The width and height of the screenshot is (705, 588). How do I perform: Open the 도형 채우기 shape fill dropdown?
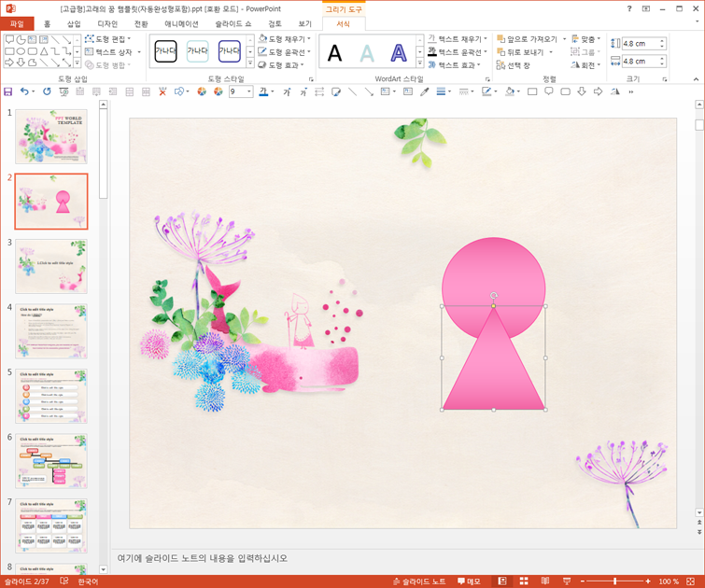pyautogui.click(x=285, y=39)
